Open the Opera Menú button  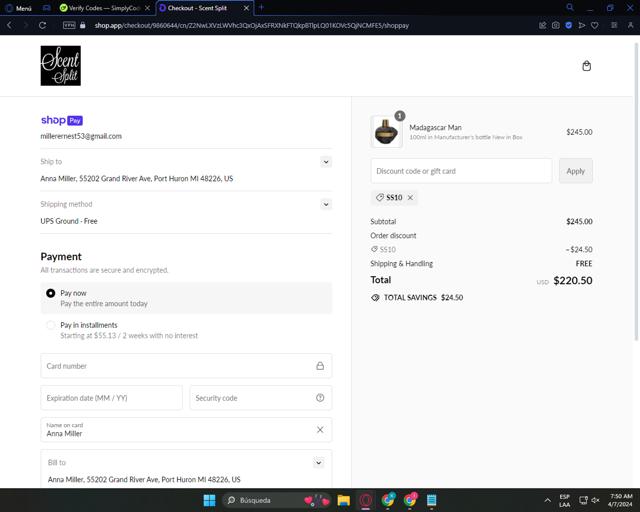[x=18, y=8]
